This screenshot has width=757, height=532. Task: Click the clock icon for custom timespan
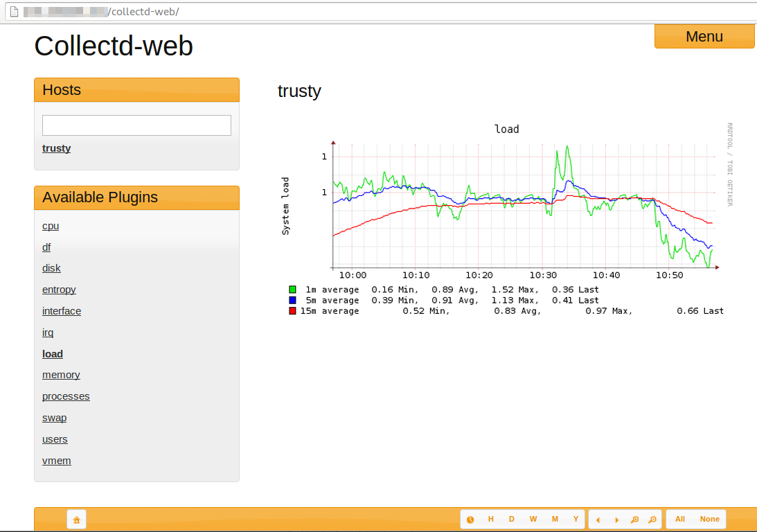point(470,520)
